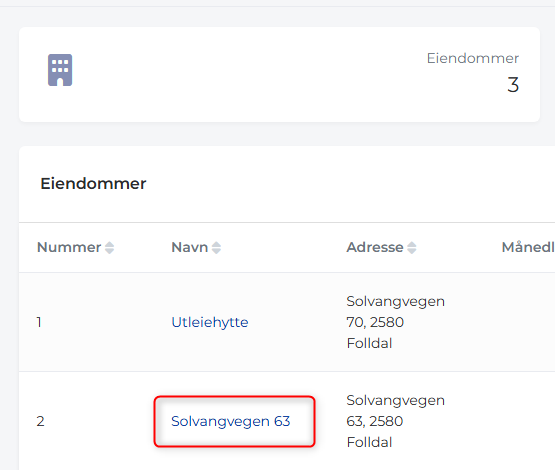The width and height of the screenshot is (555, 470).
Task: Click row number 1 cell
Action: (39, 322)
